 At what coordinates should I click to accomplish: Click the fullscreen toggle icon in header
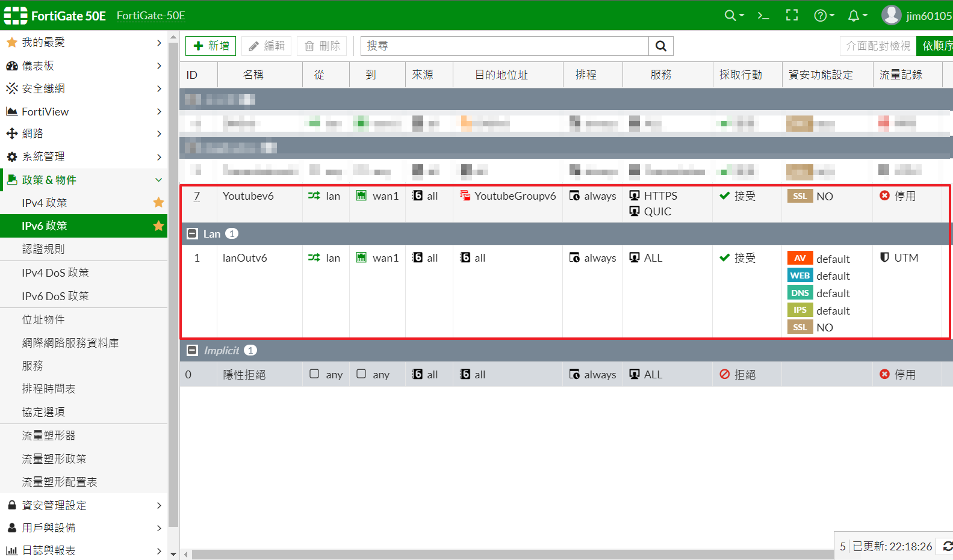tap(792, 16)
